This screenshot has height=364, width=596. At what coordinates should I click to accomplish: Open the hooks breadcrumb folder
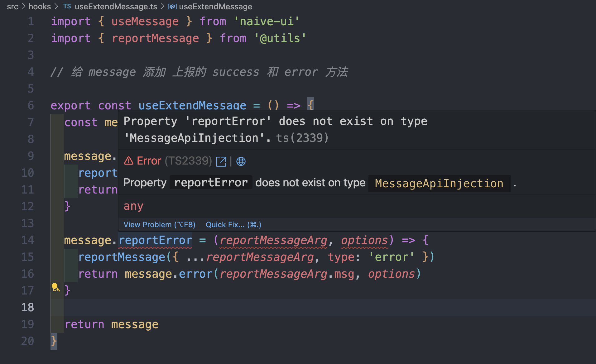click(40, 7)
